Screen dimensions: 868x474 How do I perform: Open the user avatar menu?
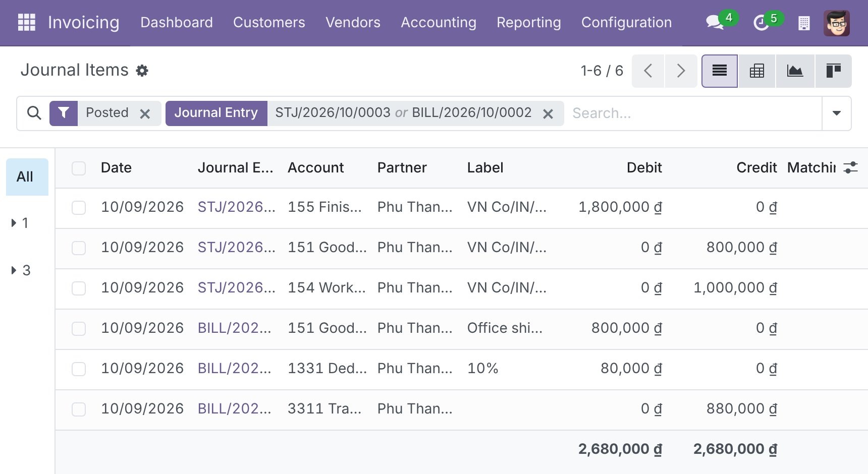pos(837,23)
